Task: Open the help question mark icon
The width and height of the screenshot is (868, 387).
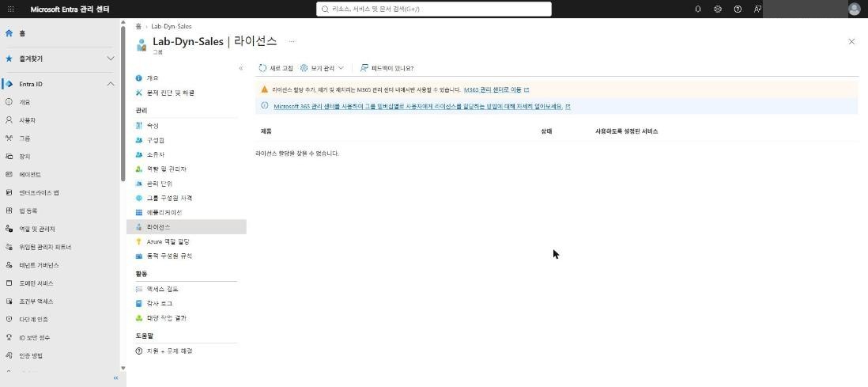Action: (738, 9)
